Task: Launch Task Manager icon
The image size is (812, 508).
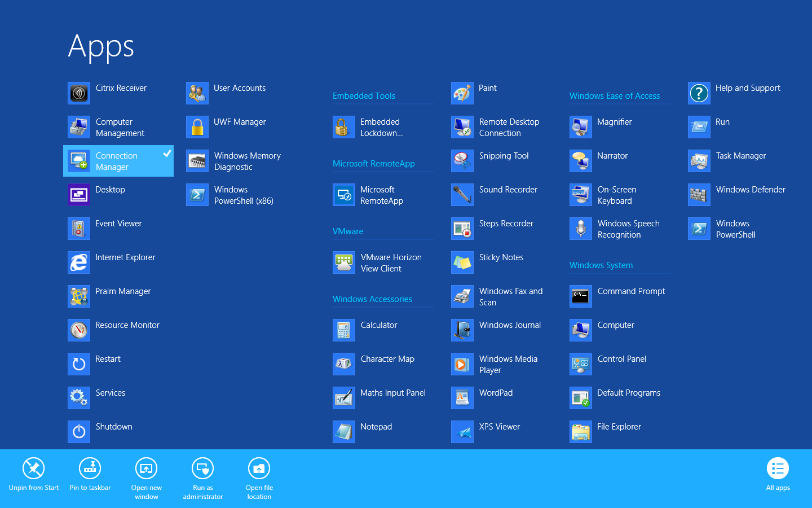Action: (x=699, y=161)
